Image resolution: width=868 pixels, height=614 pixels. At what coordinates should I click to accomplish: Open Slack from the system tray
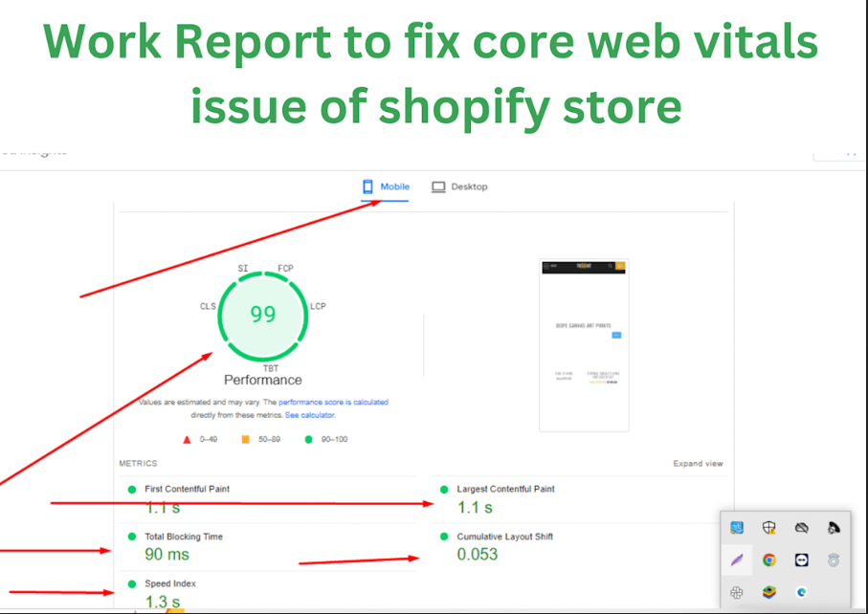pyautogui.click(x=737, y=592)
